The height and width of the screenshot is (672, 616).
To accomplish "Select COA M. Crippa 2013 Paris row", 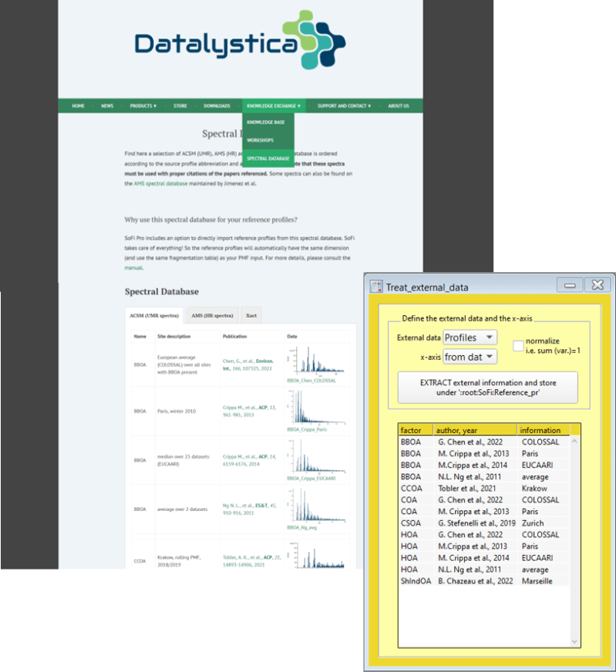I will point(484,511).
